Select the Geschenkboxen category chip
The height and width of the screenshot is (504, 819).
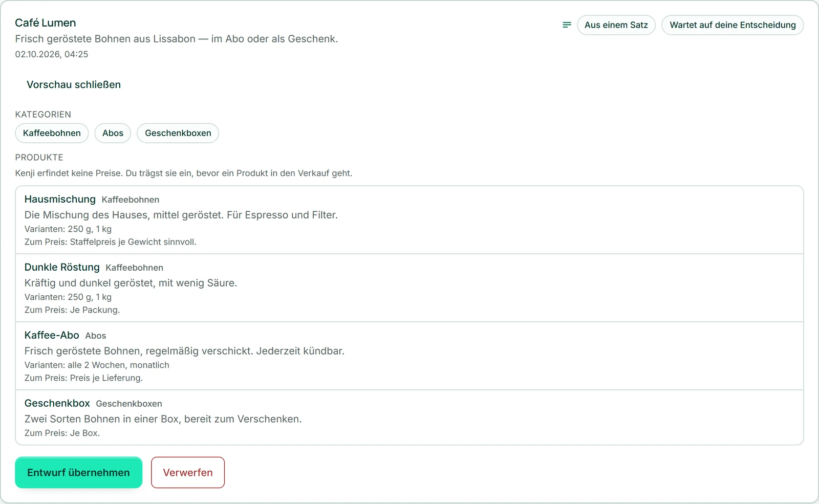pos(178,133)
